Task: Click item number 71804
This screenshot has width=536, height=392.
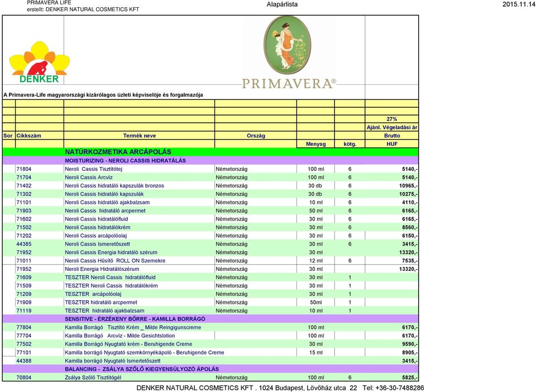Action: click(x=24, y=169)
